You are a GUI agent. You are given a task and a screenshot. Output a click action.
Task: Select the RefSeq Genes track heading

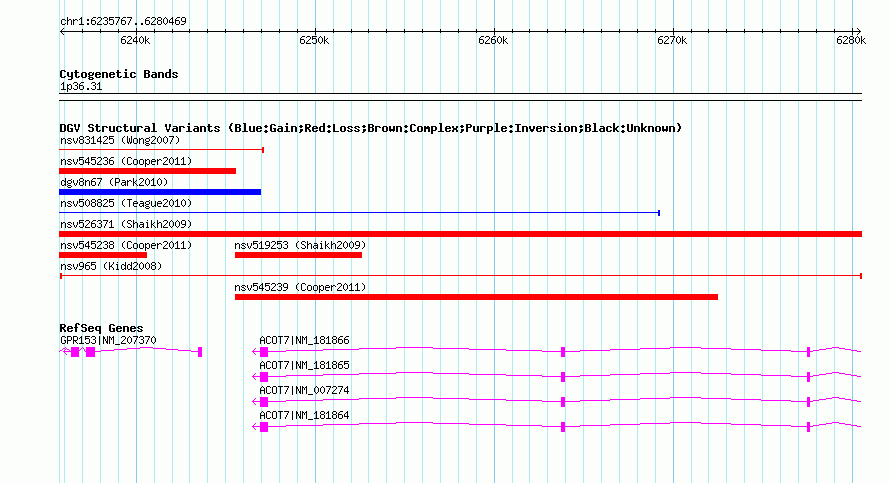click(x=101, y=328)
